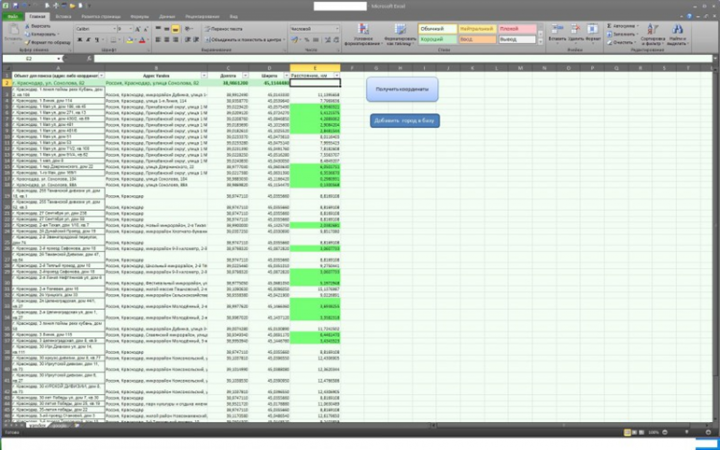Select column E header
Viewport: 720px width, 450px height.
(x=315, y=68)
